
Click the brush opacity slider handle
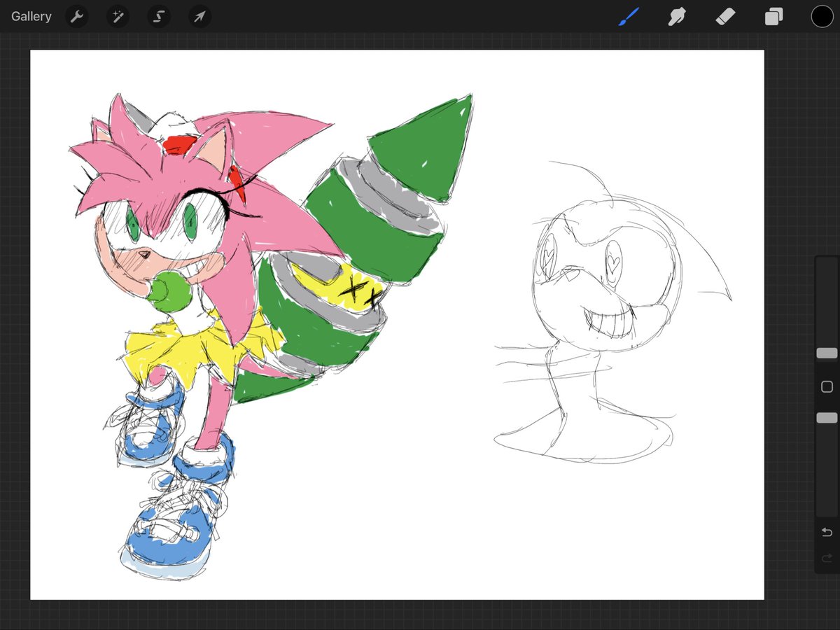827,418
